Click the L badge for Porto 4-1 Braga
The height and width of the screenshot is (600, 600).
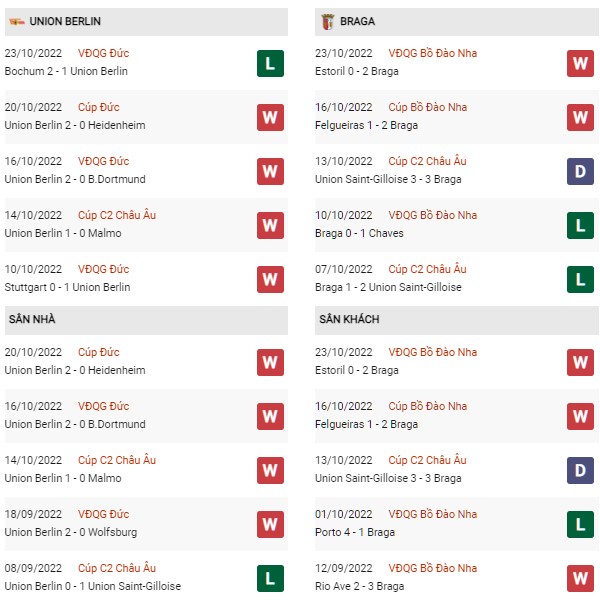(x=580, y=524)
